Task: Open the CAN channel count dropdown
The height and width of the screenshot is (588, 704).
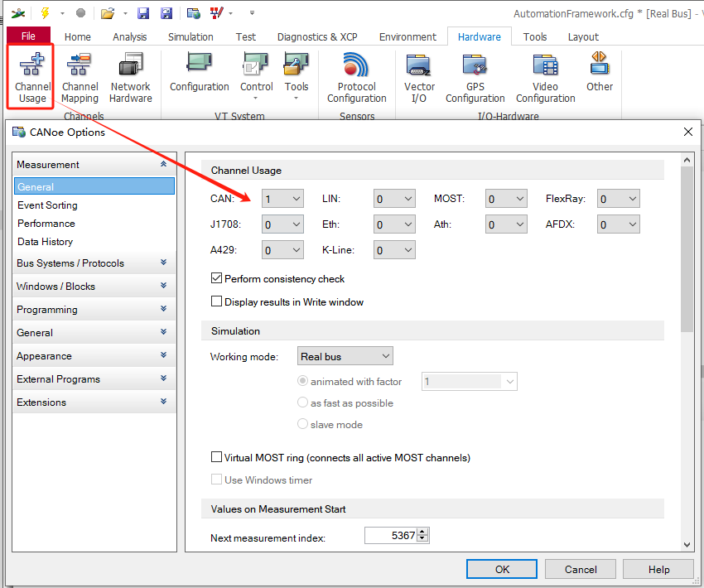Action: (x=283, y=199)
